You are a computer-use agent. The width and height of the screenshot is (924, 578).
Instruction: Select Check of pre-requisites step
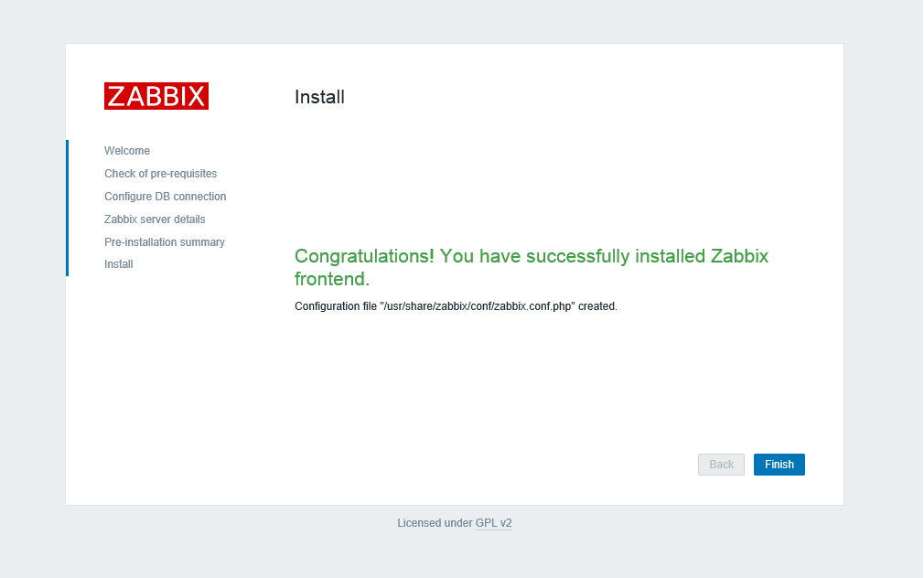pyautogui.click(x=160, y=174)
